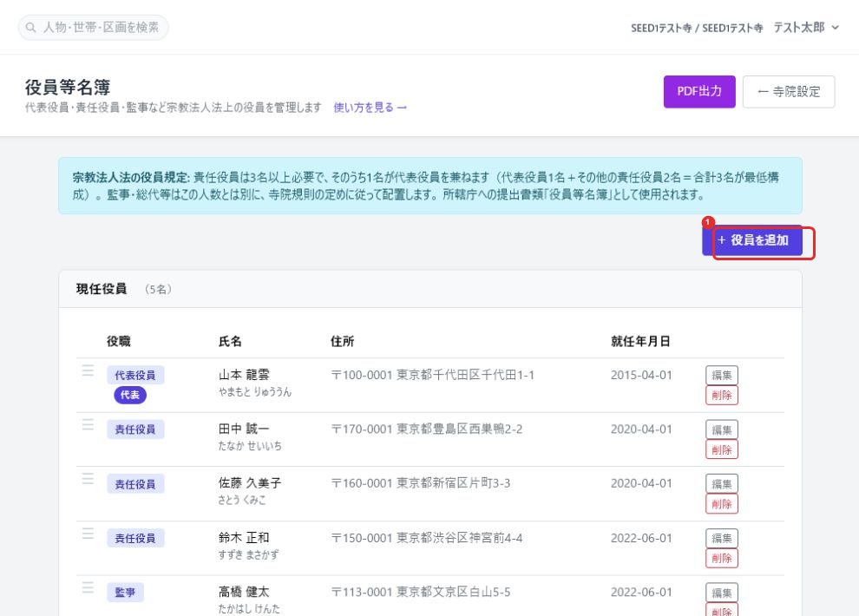The width and height of the screenshot is (859, 616).
Task: Grab drag handle for 佐藤 久美子 row
Action: (x=88, y=479)
